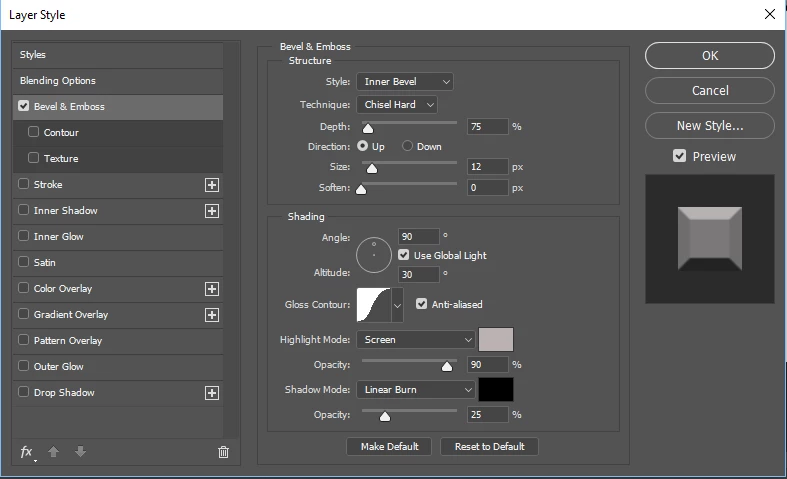
Task: Select the Pattern Overlay effect row
Action: [x=118, y=340]
